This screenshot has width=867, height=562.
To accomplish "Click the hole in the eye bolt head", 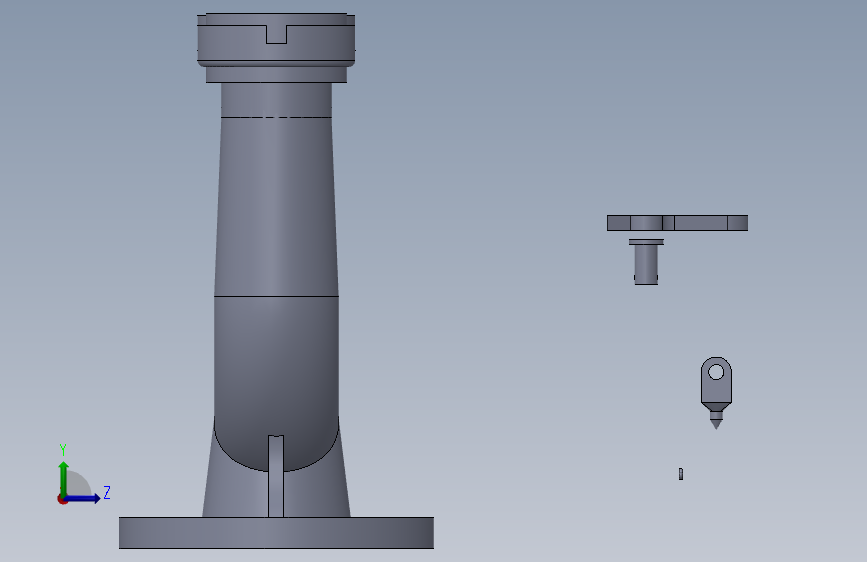I will [x=716, y=372].
